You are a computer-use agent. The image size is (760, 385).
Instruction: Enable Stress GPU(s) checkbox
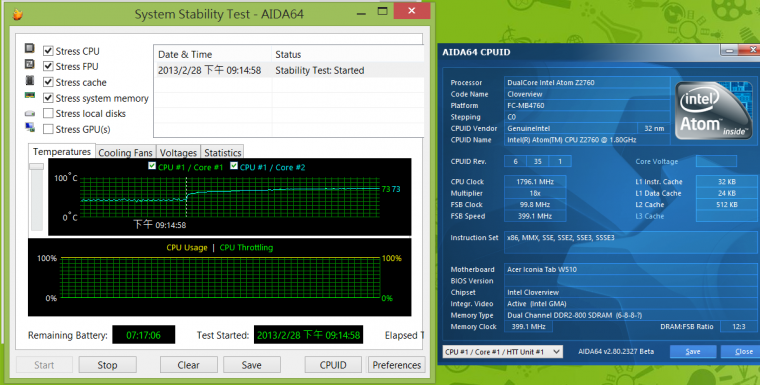48,129
